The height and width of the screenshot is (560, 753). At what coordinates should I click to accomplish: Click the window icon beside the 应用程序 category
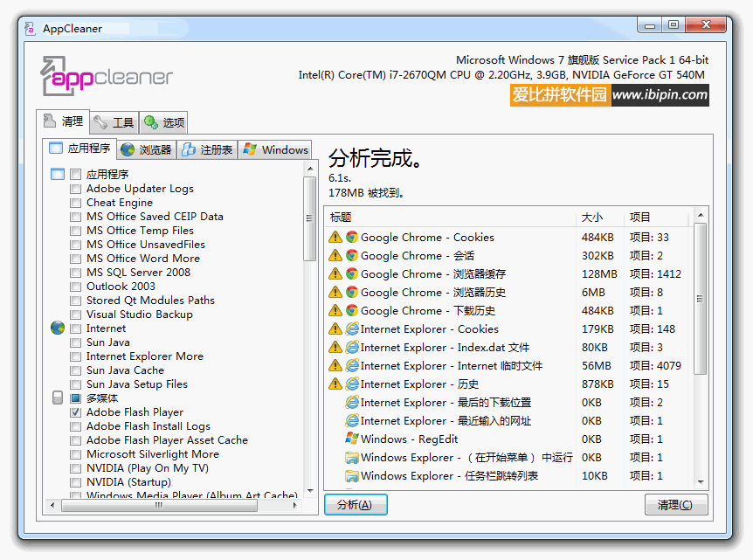(58, 174)
